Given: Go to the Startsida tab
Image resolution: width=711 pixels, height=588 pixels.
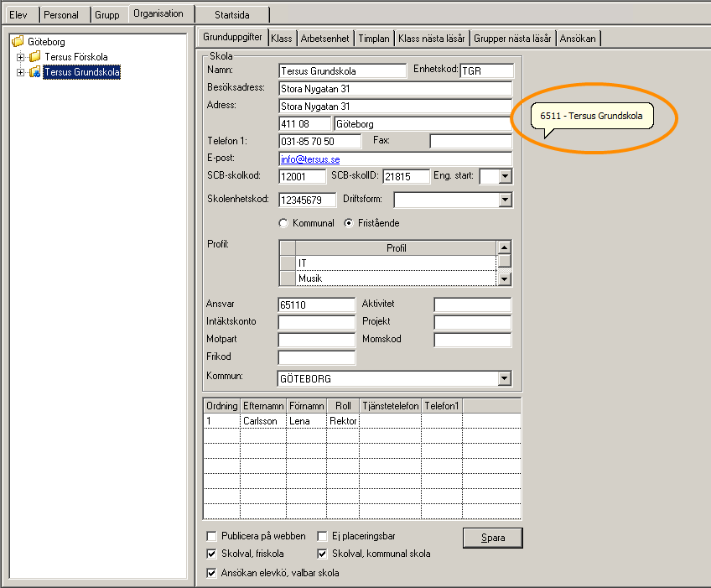Looking at the screenshot, I should (x=232, y=14).
